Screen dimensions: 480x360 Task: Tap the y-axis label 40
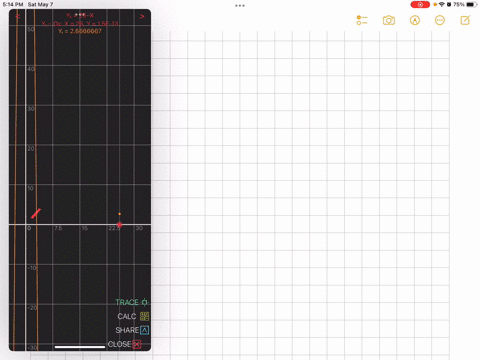[x=31, y=69]
